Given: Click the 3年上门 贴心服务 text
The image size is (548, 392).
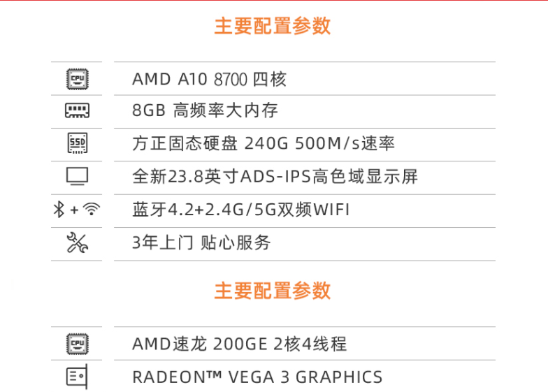Looking at the screenshot, I should 201,242.
